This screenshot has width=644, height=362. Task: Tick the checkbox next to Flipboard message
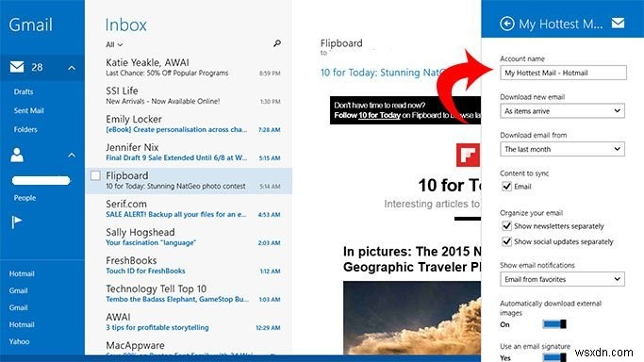pyautogui.click(x=95, y=175)
